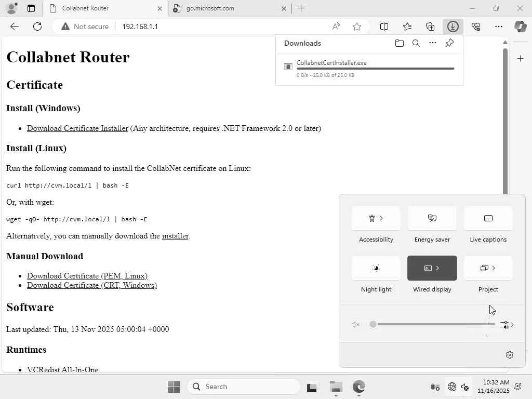Open downloads folder icon in Downloads panel
Image resolution: width=532 pixels, height=399 pixels.
pos(400,43)
